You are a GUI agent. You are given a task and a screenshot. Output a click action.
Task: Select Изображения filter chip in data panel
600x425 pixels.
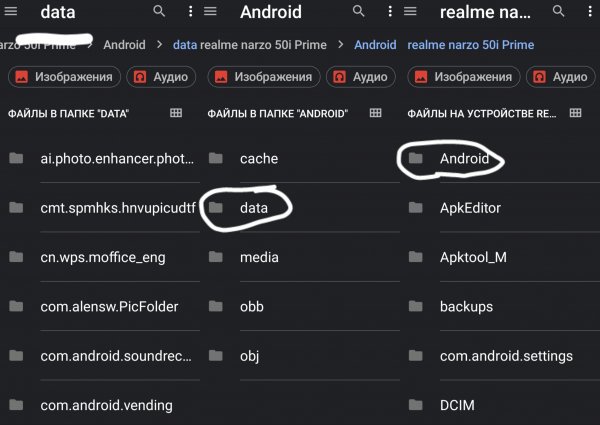pos(64,77)
